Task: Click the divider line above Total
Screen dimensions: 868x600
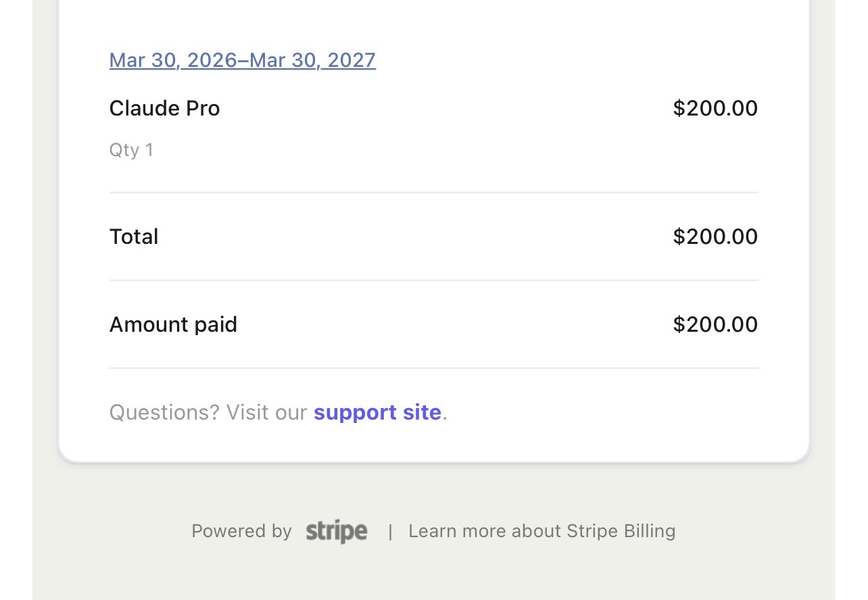Action: (x=433, y=193)
